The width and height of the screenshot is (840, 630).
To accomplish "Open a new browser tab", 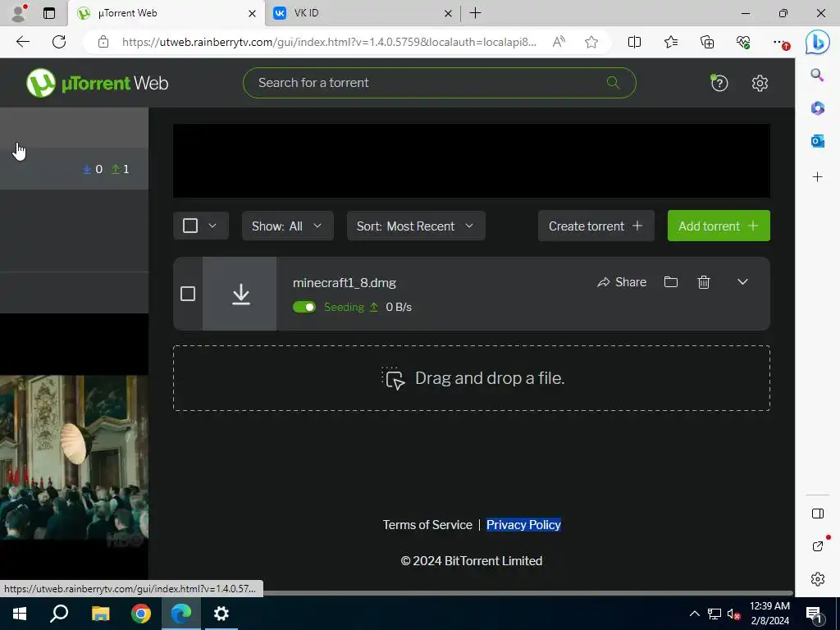I will coord(475,13).
